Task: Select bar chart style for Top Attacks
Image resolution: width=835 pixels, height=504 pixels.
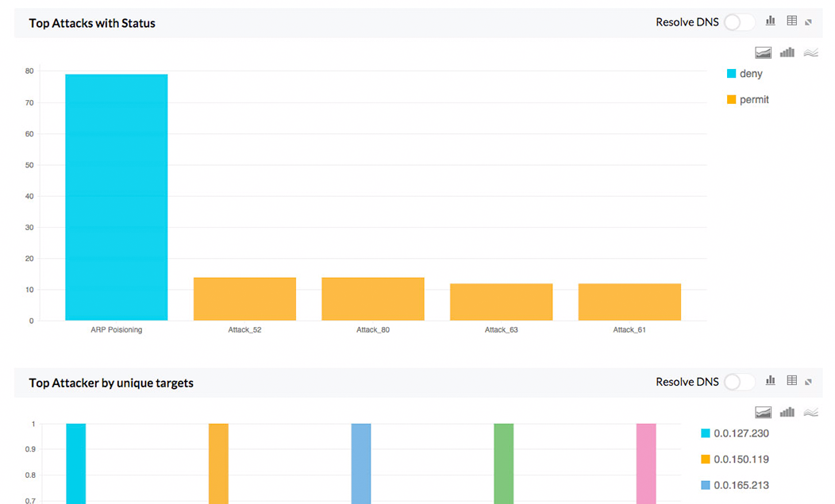Action: 787,52
